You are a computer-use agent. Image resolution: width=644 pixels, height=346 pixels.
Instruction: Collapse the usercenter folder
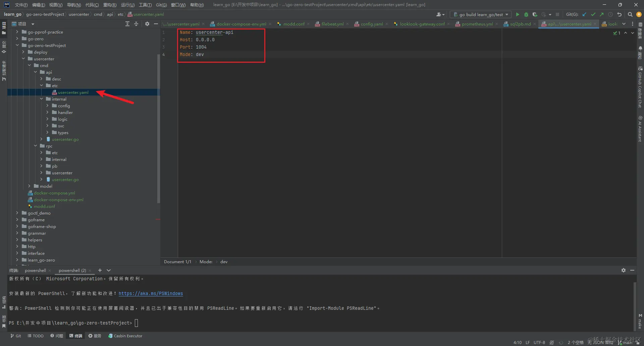pos(23,59)
